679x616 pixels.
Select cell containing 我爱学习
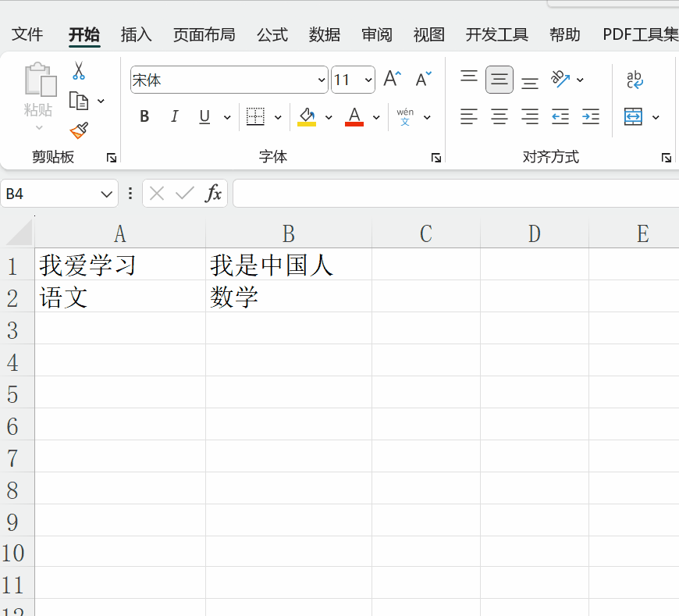[x=120, y=265]
